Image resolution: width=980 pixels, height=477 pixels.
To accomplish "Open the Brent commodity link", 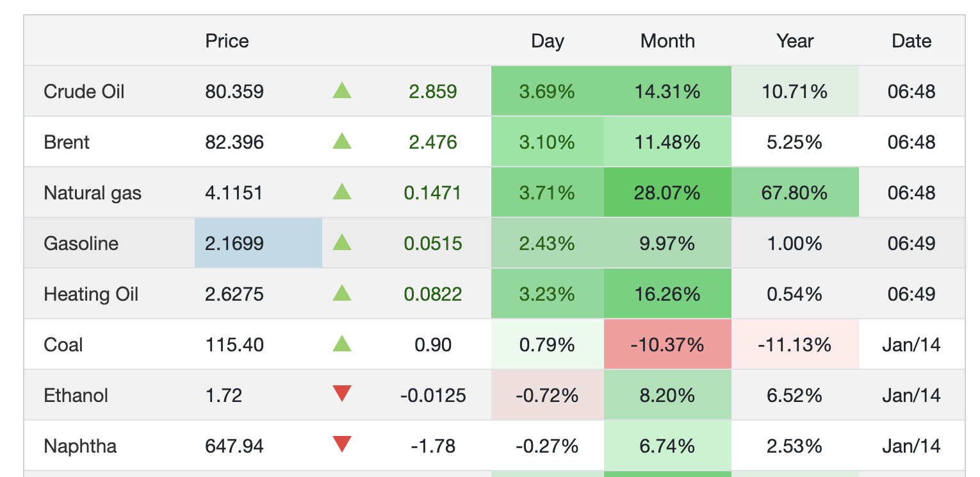I will (67, 142).
